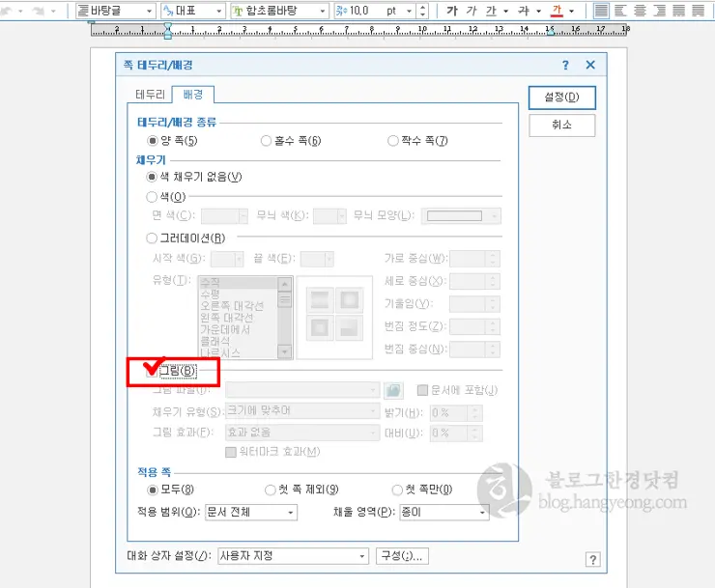Click the 구성(:)... button
The width and height of the screenshot is (715, 588).
tap(402, 555)
